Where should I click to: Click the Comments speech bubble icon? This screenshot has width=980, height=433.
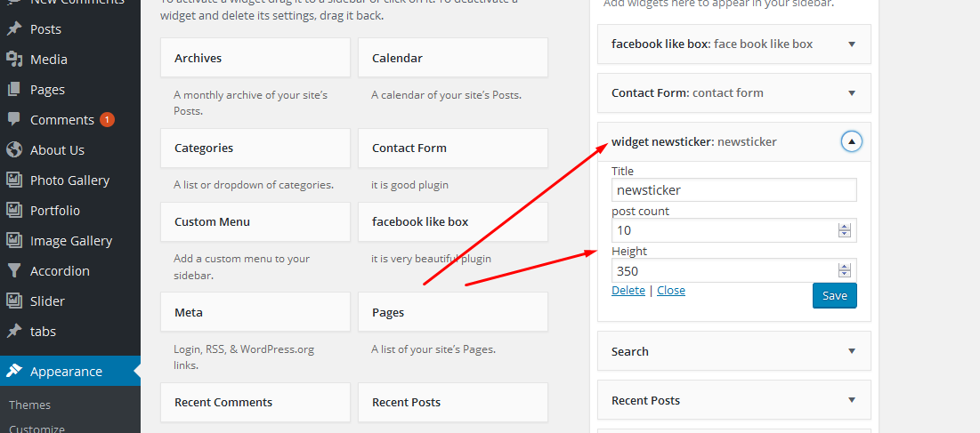(13, 120)
